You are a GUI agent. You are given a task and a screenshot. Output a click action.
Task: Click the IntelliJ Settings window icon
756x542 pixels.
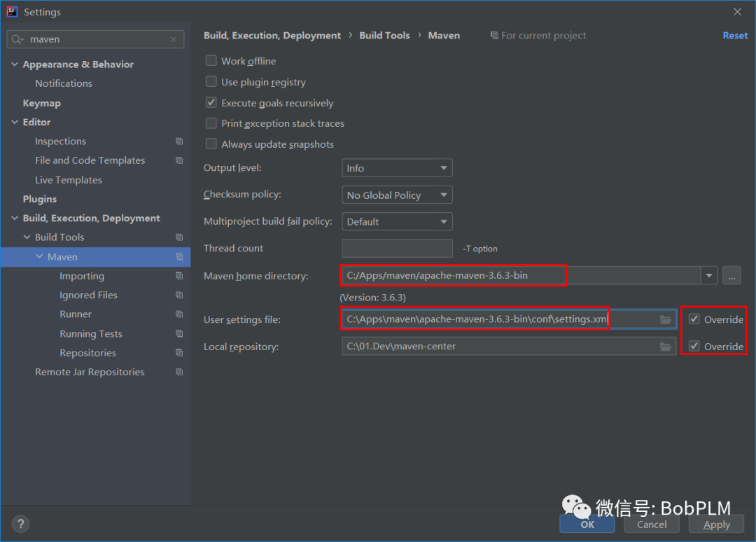point(12,12)
